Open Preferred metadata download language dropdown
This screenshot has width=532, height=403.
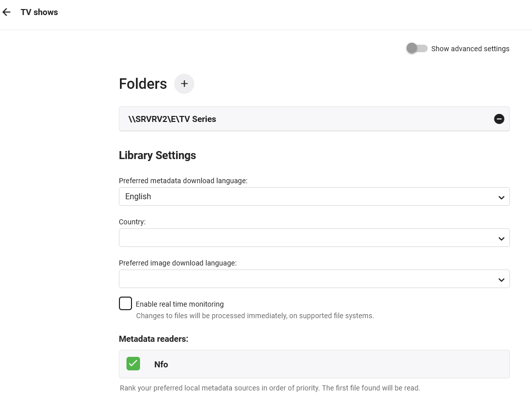tap(301, 197)
